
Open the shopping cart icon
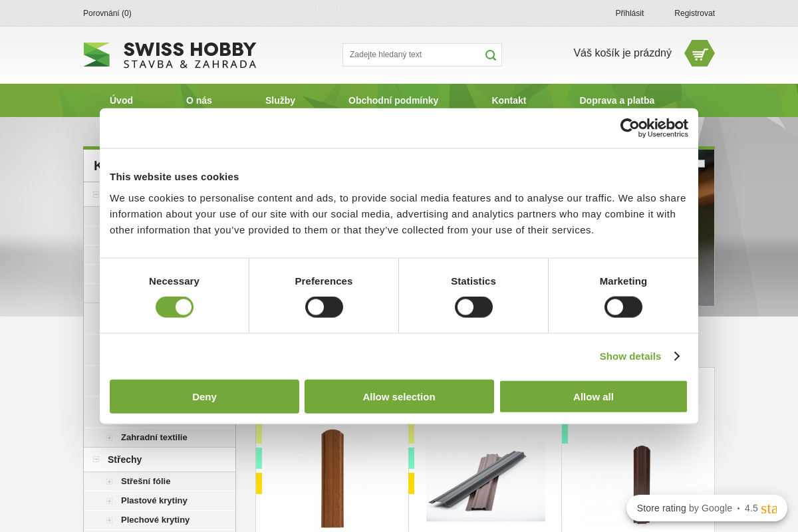(699, 53)
